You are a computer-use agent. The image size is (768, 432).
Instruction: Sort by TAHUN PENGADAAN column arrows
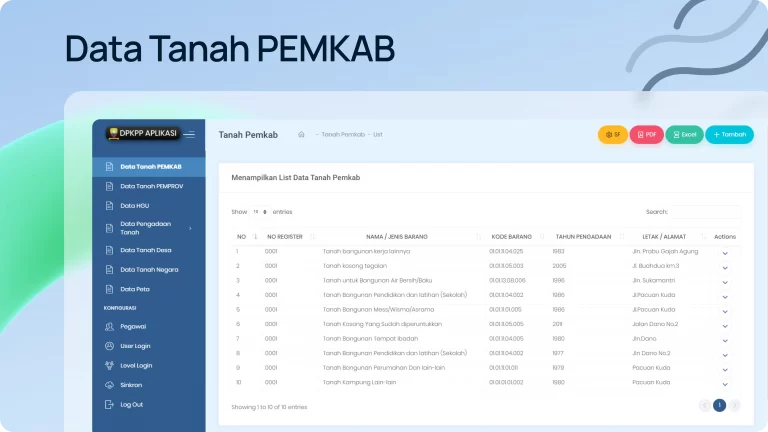coord(622,237)
